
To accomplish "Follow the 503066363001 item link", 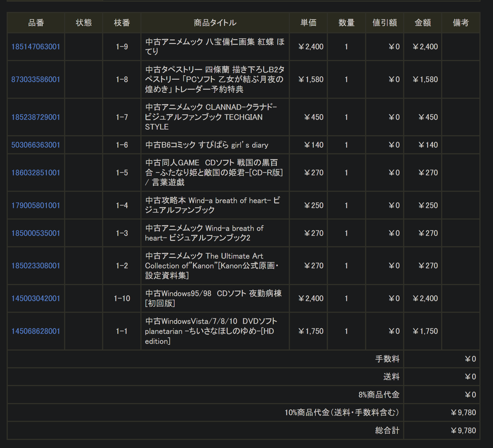I will click(x=36, y=145).
